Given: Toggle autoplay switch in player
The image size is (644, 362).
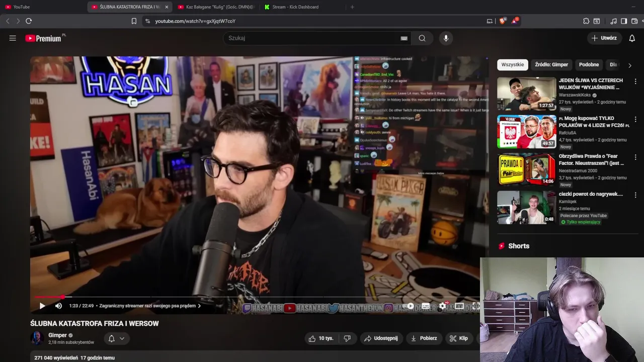Looking at the screenshot, I should click(410, 306).
